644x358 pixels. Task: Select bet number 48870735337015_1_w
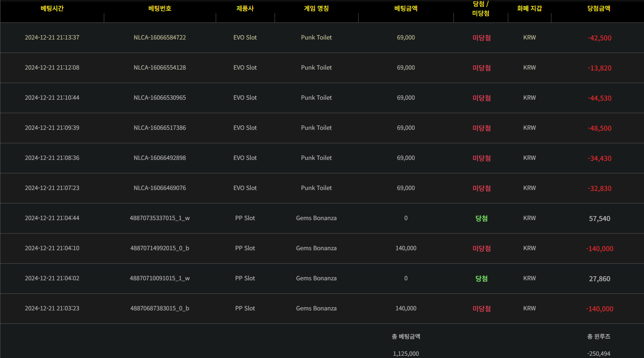[160, 218]
